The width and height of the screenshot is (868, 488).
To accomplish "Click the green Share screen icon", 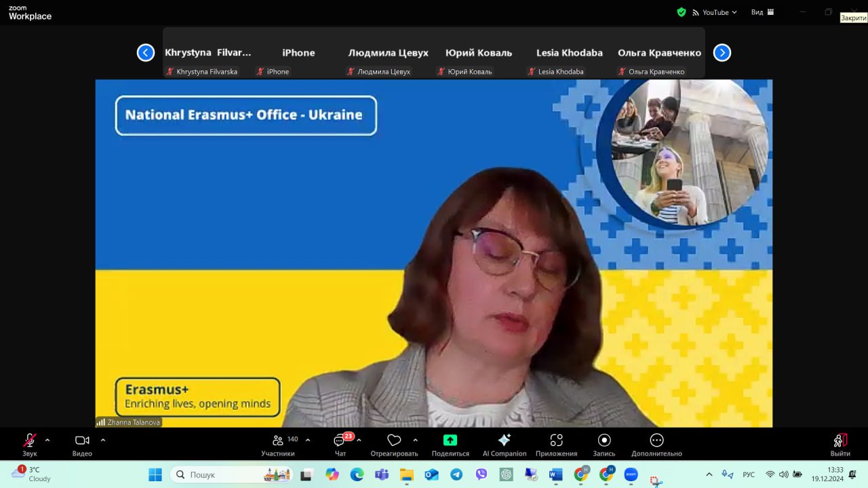I will point(450,441).
